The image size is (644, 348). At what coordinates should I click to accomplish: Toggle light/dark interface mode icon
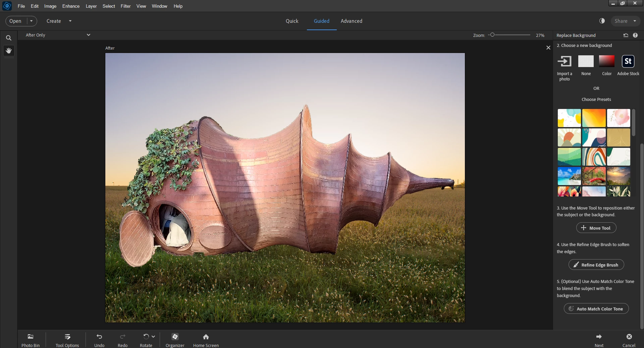[x=602, y=21]
